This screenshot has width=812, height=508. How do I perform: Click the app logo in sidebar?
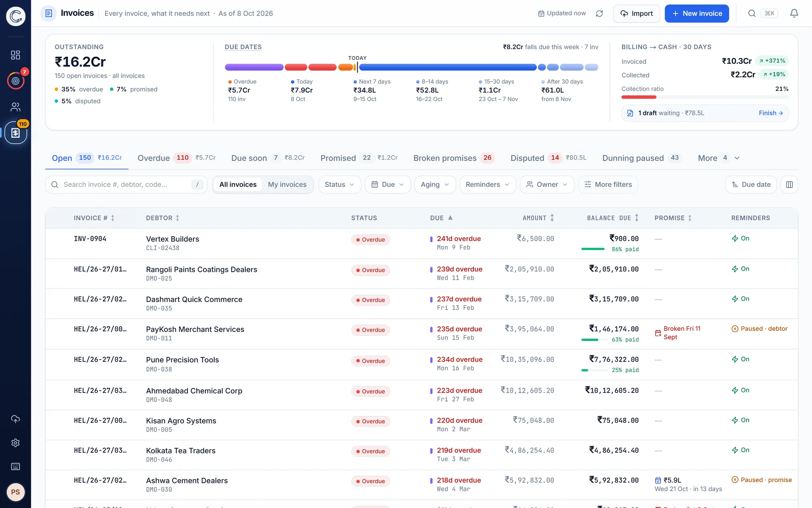tap(15, 16)
